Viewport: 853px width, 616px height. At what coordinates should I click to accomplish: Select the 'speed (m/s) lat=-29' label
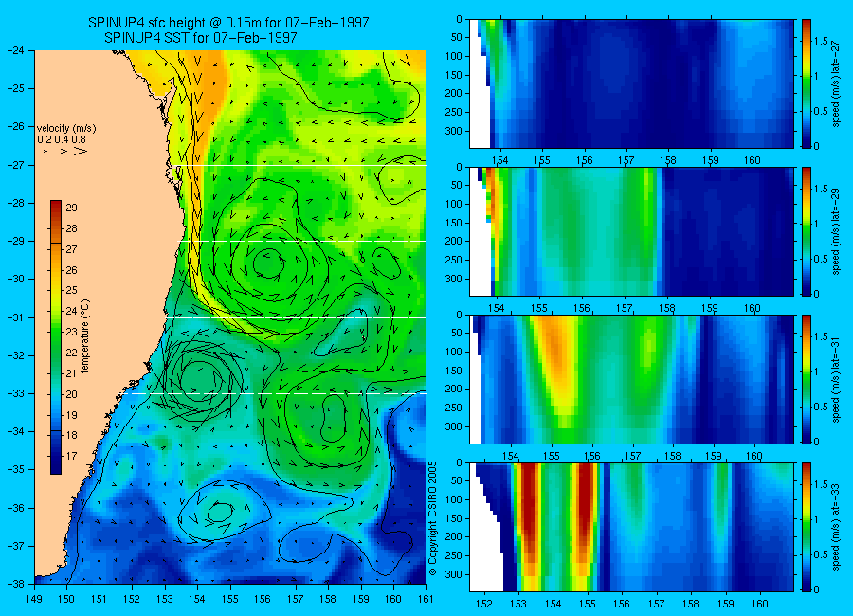click(x=836, y=231)
